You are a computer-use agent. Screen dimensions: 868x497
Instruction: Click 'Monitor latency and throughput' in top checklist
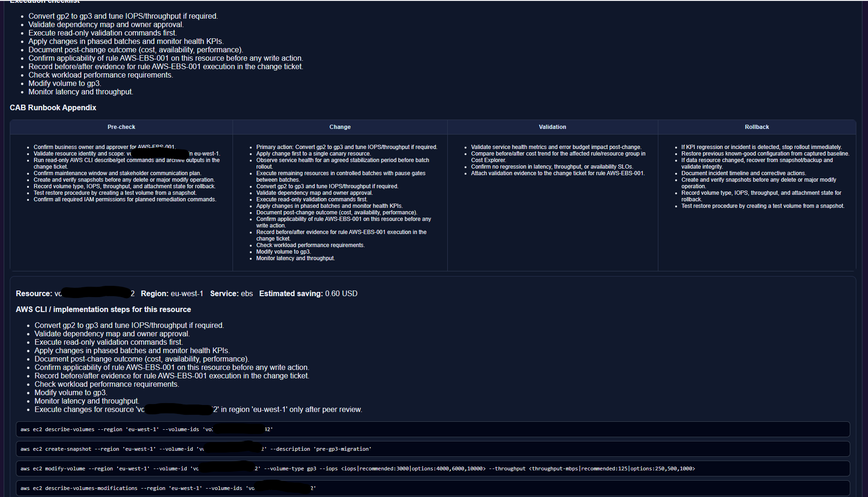tap(80, 92)
